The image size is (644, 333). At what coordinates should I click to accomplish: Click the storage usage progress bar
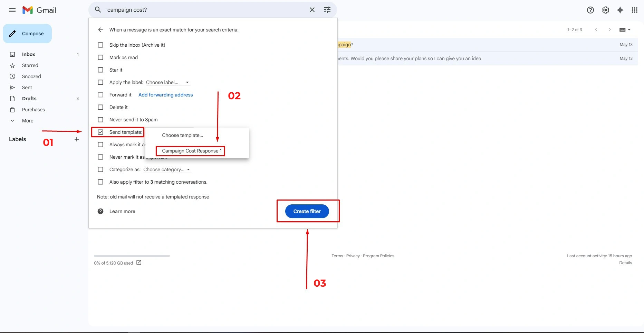click(x=132, y=256)
